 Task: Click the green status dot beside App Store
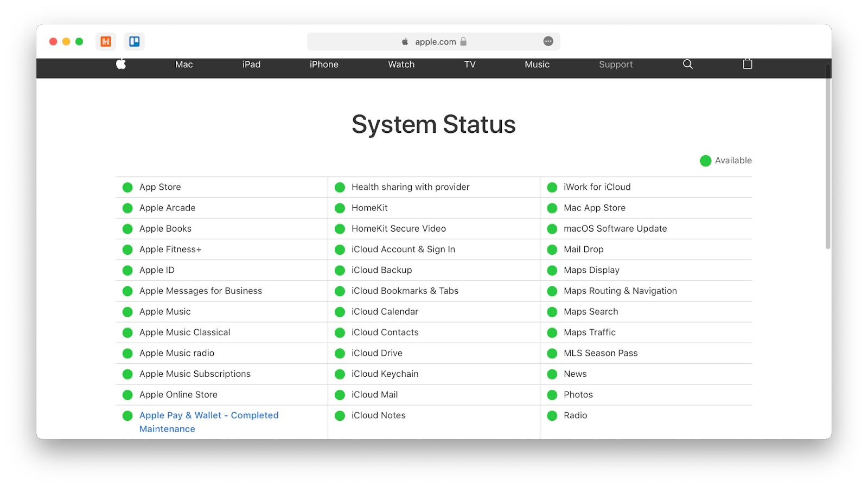(127, 188)
